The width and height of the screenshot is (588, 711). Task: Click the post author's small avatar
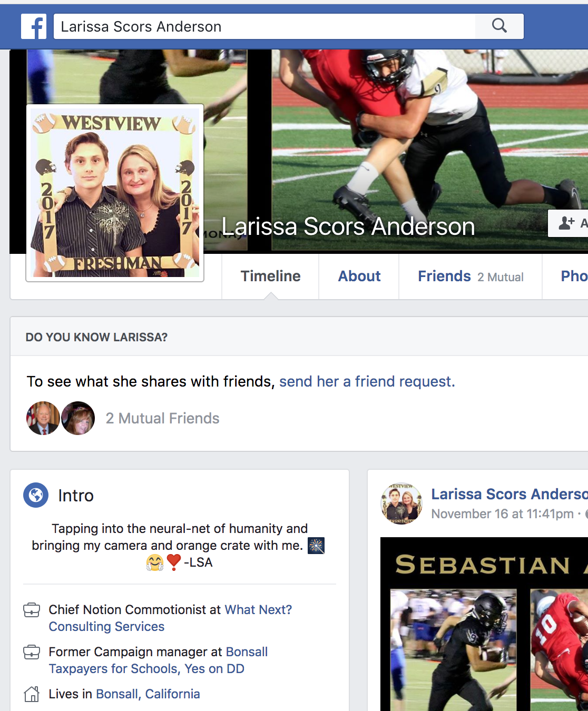coord(401,503)
